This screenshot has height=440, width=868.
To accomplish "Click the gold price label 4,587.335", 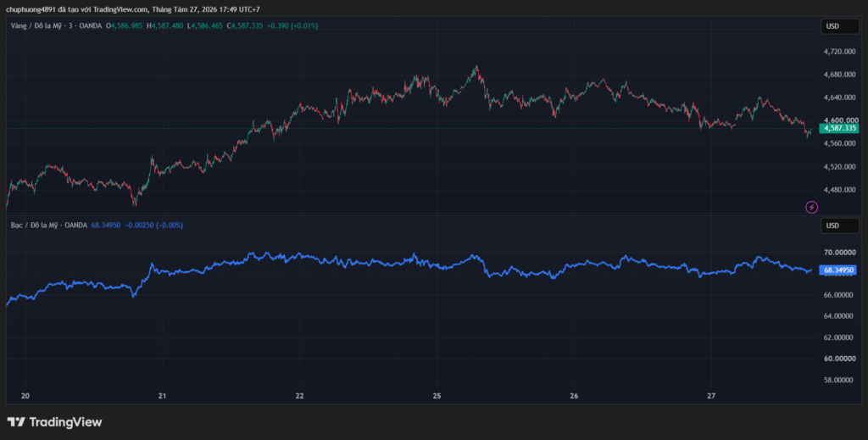I will click(x=839, y=128).
